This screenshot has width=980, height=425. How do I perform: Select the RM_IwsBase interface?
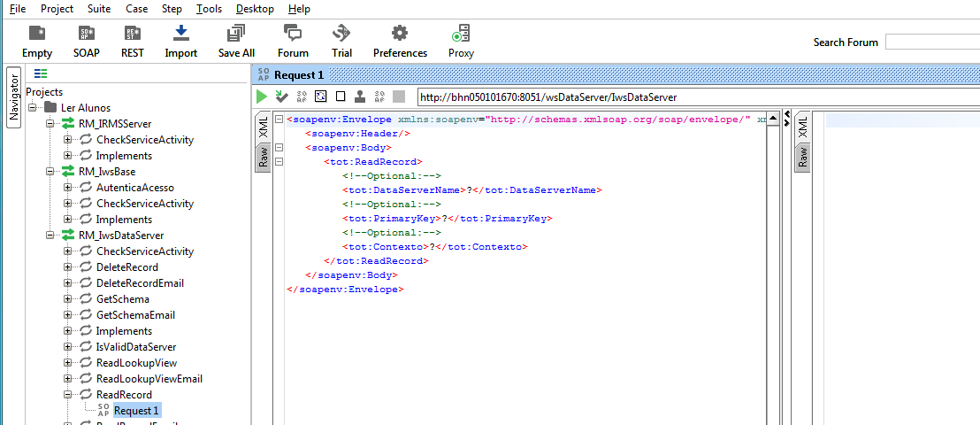(107, 172)
